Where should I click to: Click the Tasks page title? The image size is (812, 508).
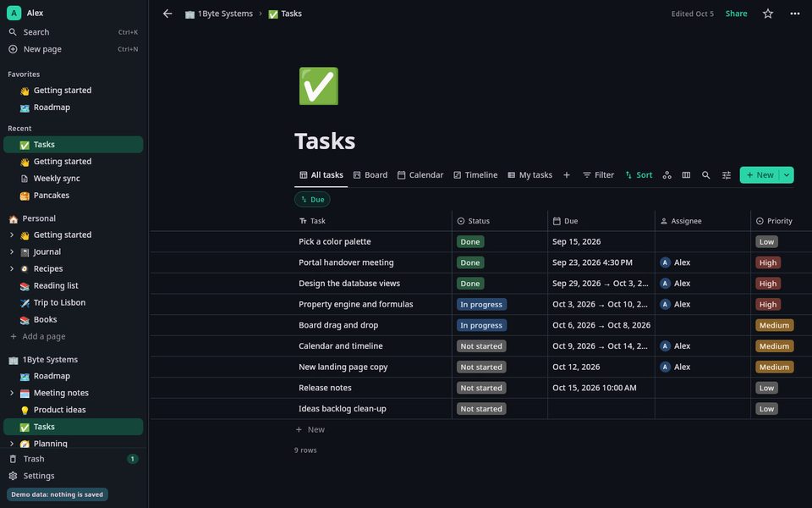pos(325,141)
